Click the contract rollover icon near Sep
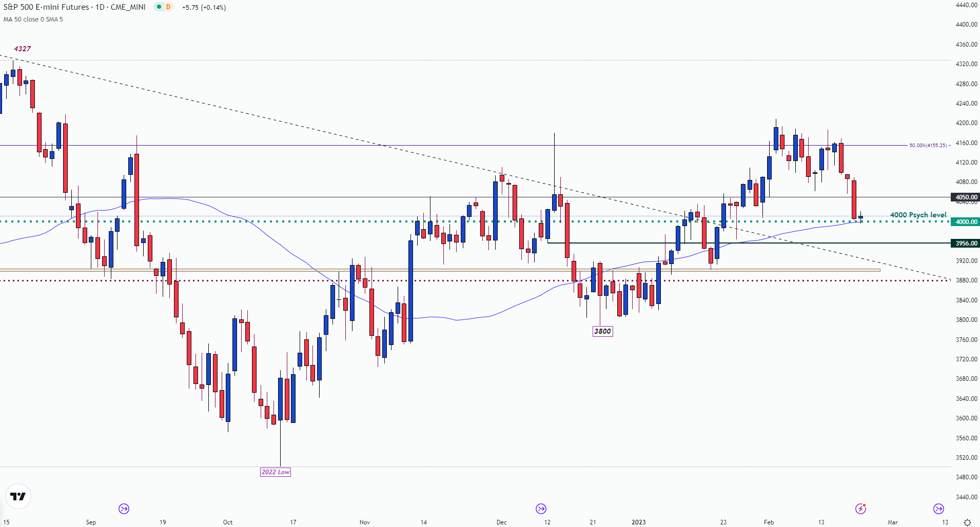Viewport: 980px width, 527px height. coord(124,509)
